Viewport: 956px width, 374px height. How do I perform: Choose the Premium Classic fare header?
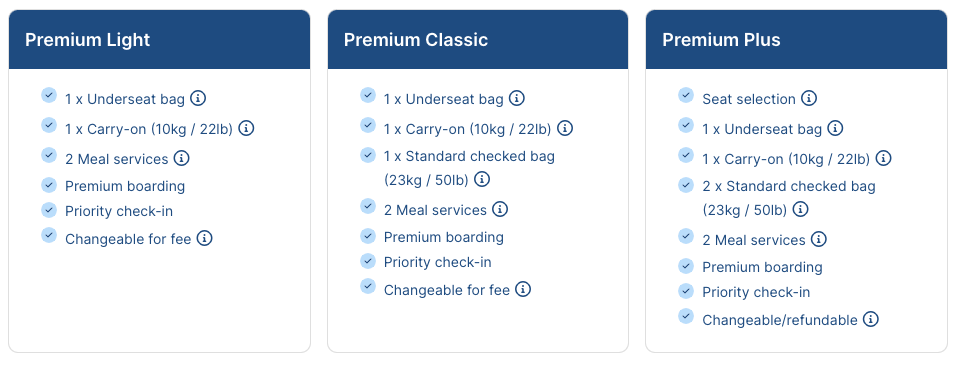[x=478, y=40]
